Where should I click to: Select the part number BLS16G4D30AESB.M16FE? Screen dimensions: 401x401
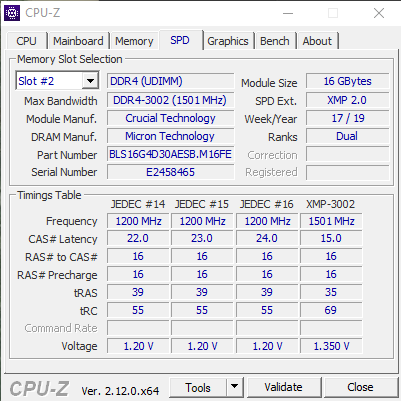[170, 154]
